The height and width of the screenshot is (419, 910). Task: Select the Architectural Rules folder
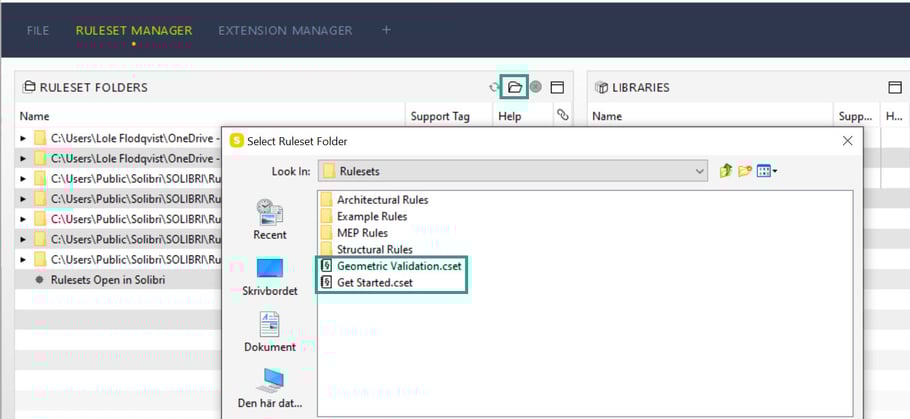click(x=374, y=200)
